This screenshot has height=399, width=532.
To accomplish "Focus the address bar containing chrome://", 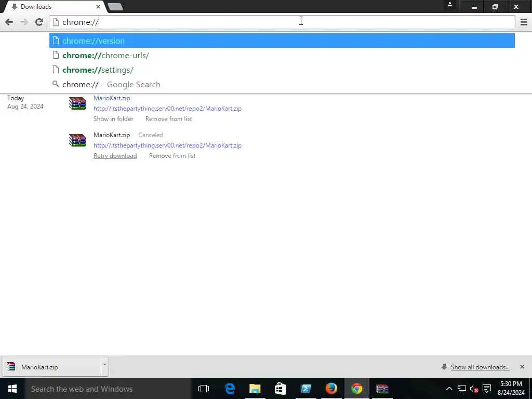I will [x=282, y=22].
